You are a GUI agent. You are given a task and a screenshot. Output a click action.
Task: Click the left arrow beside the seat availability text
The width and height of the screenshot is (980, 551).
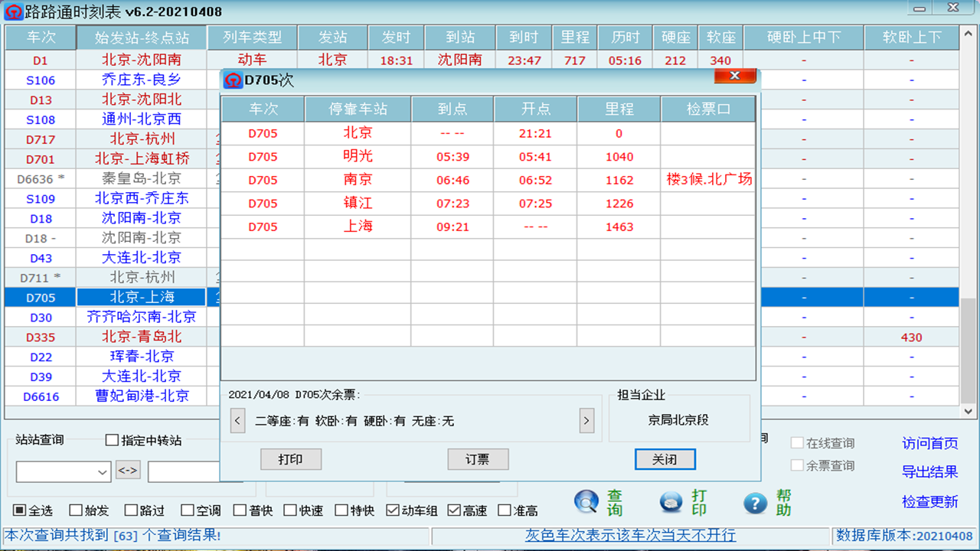pos(237,420)
